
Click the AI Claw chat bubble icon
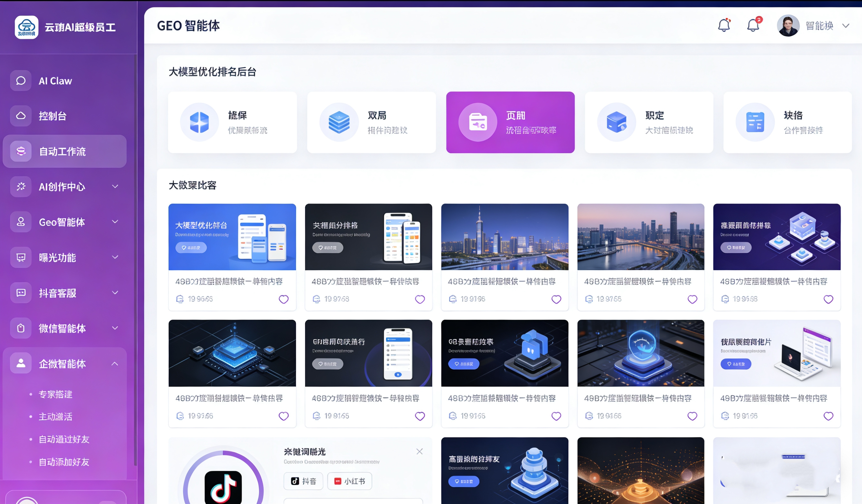tap(21, 81)
